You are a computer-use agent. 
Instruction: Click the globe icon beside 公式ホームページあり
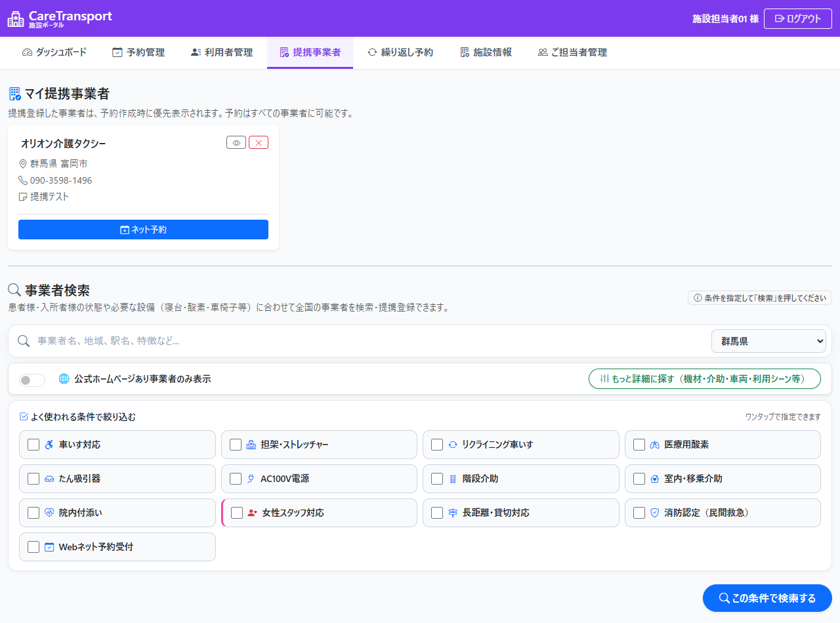[x=64, y=379]
